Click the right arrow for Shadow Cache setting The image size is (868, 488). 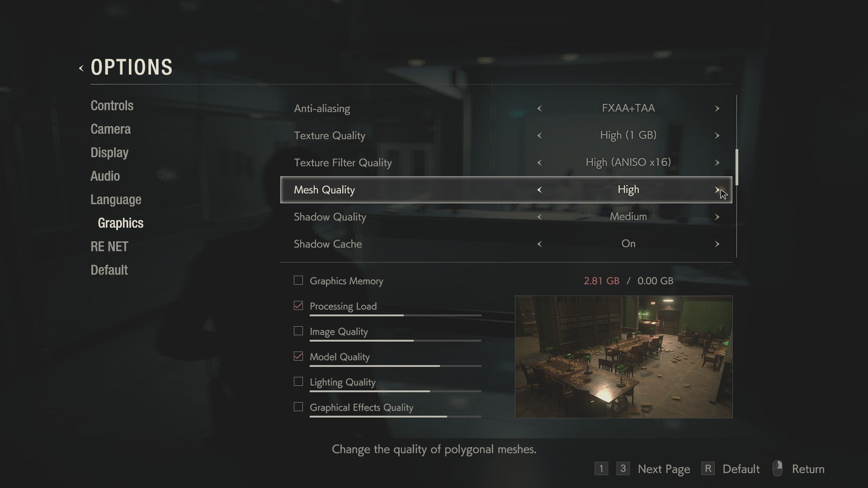(x=717, y=243)
